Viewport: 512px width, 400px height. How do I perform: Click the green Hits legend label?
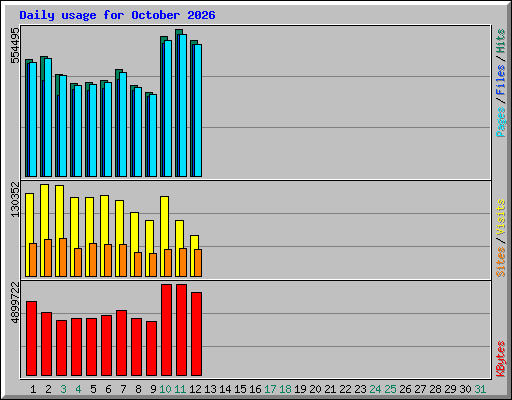[501, 41]
